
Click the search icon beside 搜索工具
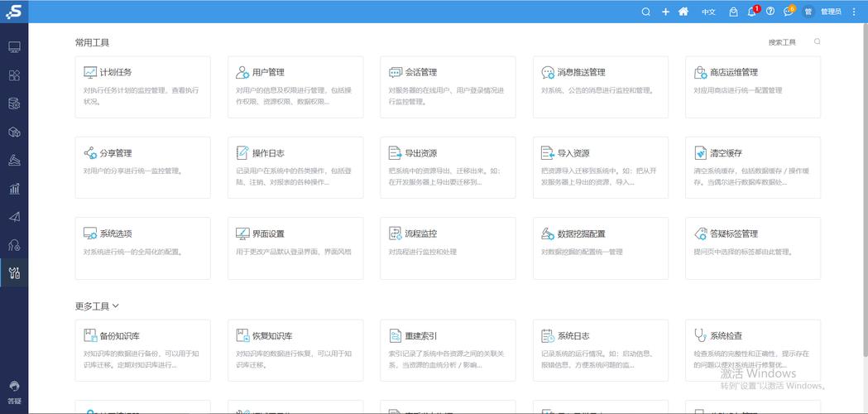point(817,41)
